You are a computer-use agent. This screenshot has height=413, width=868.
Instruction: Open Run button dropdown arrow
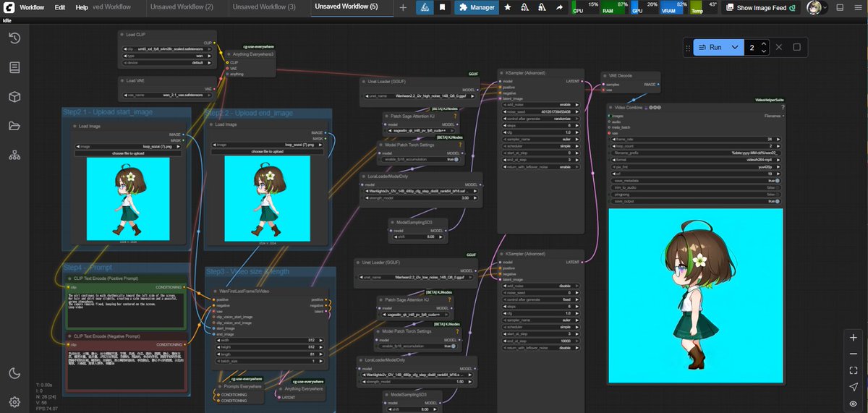(x=735, y=47)
